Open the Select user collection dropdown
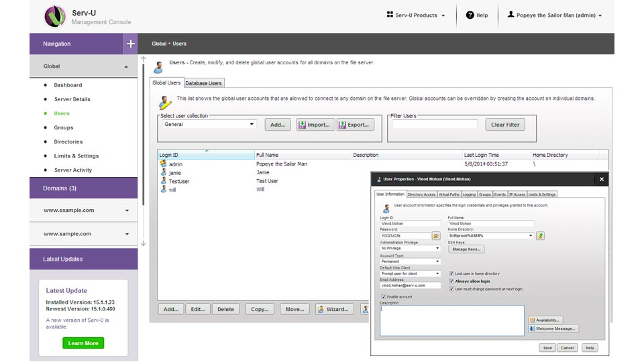The width and height of the screenshot is (644, 362). [x=209, y=125]
